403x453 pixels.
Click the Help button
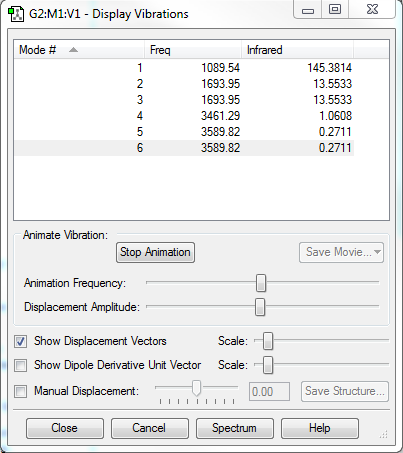coord(320,428)
